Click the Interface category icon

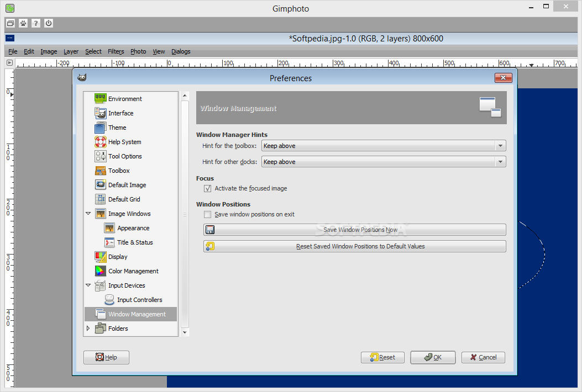[x=101, y=113]
